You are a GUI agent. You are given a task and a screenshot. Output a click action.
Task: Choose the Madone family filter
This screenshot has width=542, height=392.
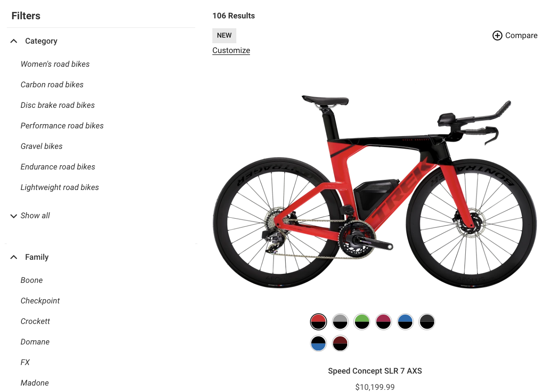point(35,383)
